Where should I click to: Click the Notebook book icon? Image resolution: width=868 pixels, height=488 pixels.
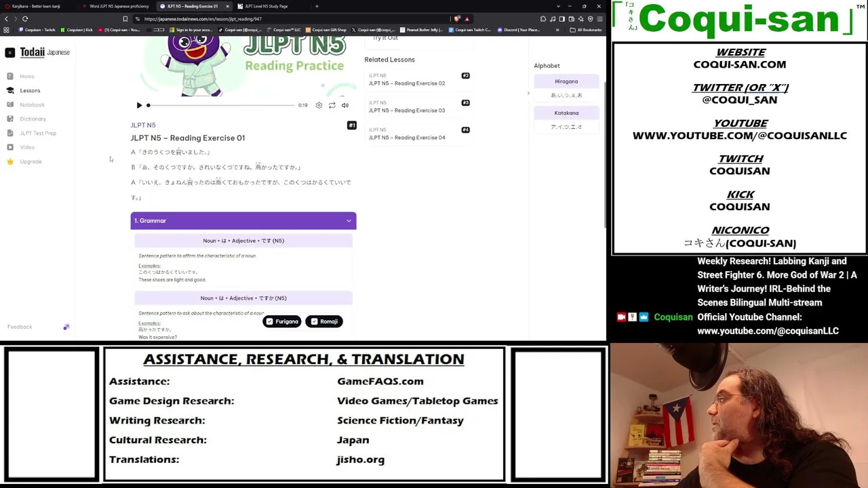[10, 104]
